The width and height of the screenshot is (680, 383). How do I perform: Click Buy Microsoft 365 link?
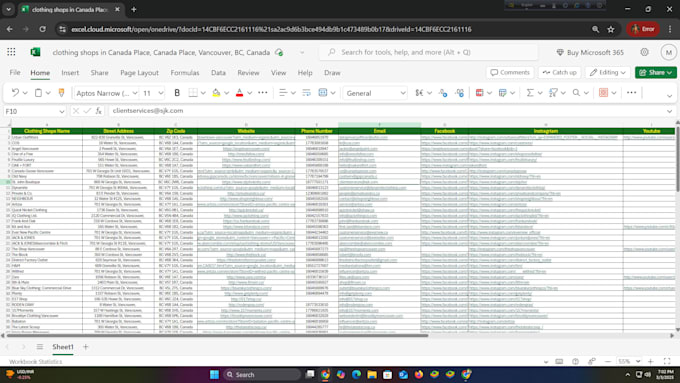pyautogui.click(x=590, y=52)
